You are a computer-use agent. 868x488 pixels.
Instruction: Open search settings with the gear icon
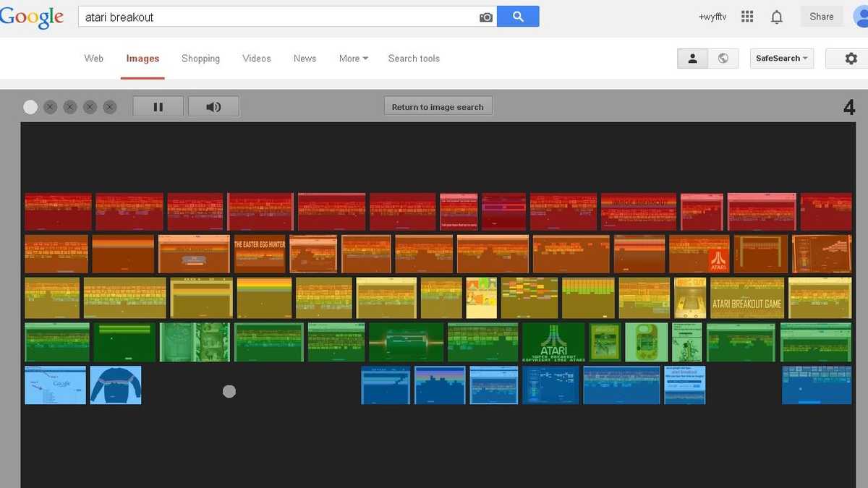click(x=851, y=58)
